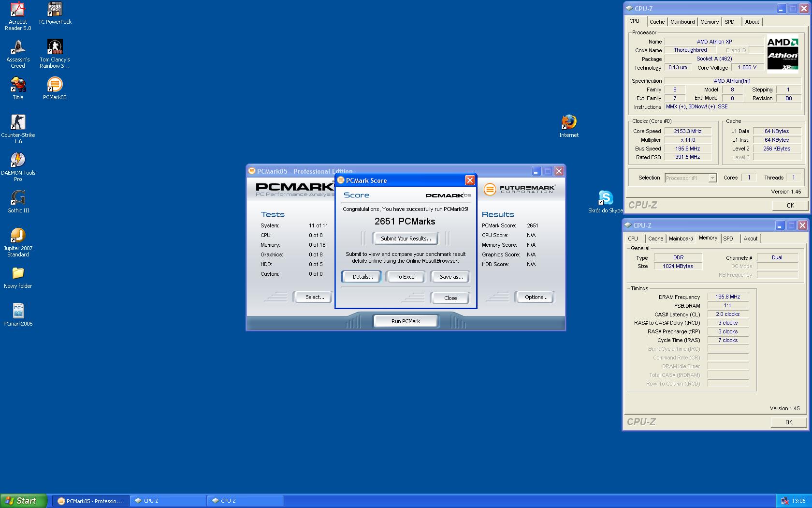Select the Nowy folder icon

coord(18,278)
